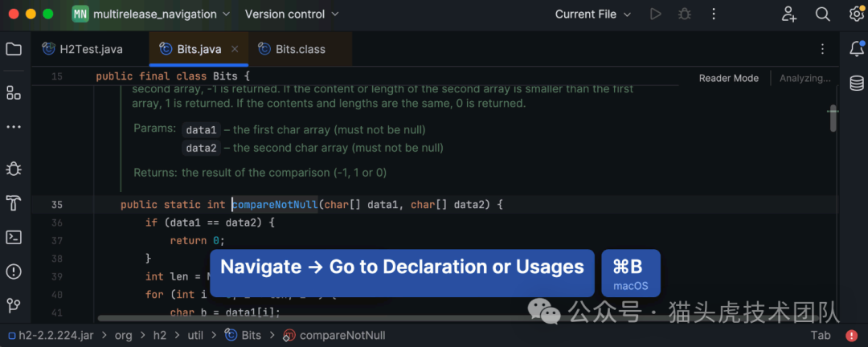Open the Problems tool window
This screenshot has width=868, height=347.
click(x=14, y=271)
